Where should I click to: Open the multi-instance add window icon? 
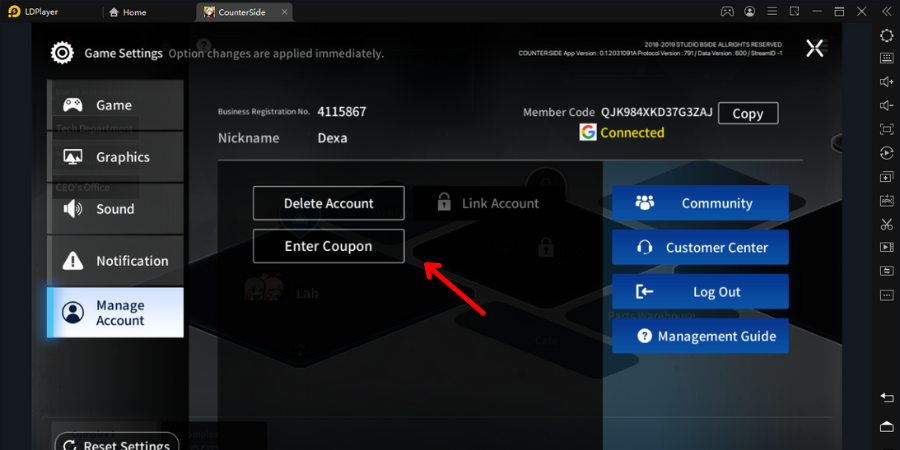886,177
